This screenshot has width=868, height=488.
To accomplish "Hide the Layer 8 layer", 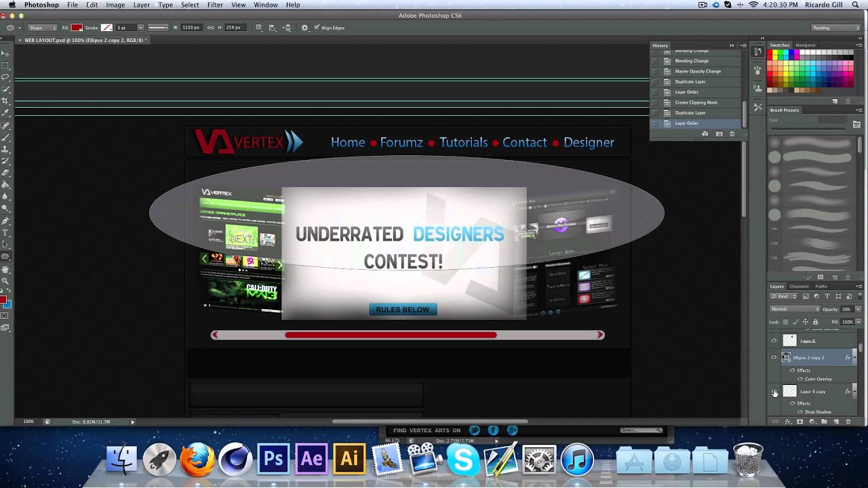I will coord(774,341).
